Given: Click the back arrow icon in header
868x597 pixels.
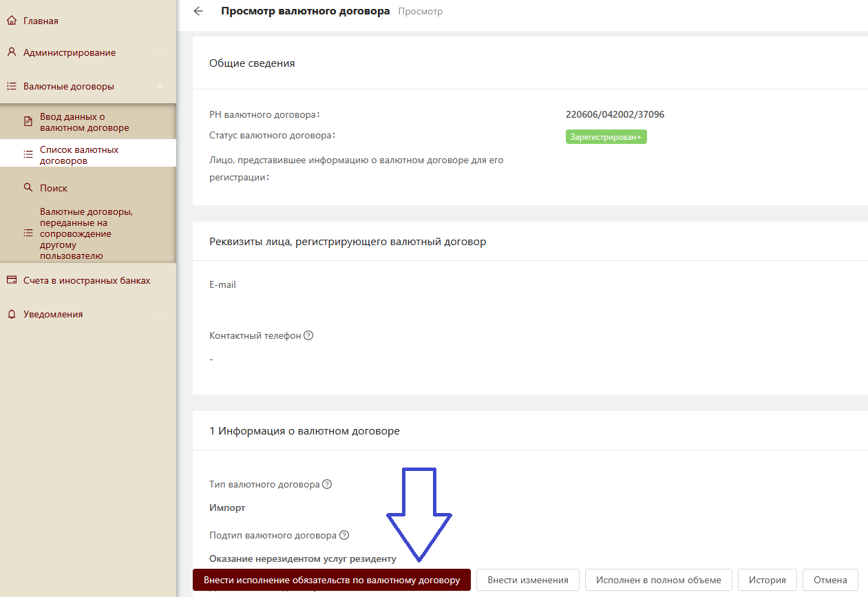Looking at the screenshot, I should [x=198, y=11].
